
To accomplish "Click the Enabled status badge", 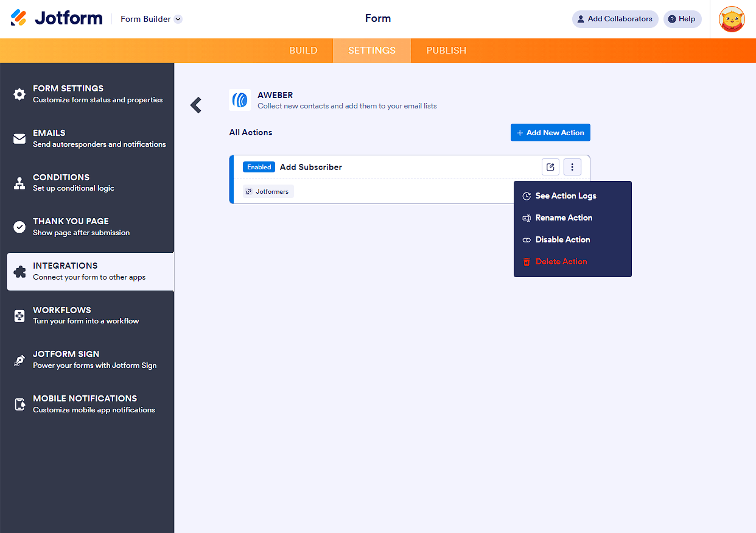I will 259,167.
